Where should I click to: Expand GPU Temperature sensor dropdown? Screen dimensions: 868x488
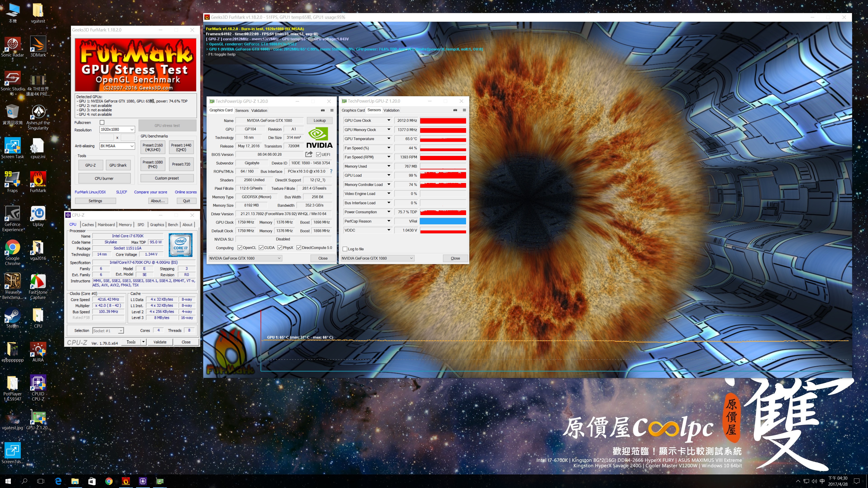[x=389, y=138]
